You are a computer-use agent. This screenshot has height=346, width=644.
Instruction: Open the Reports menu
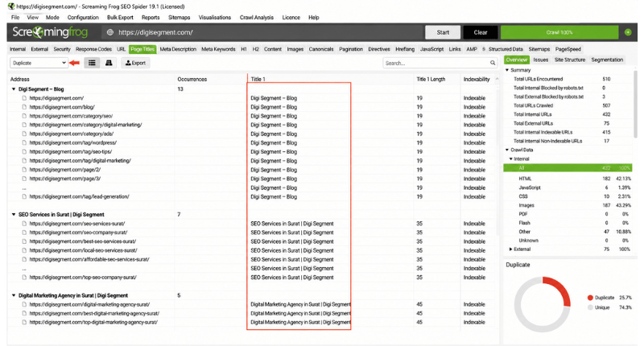(151, 17)
